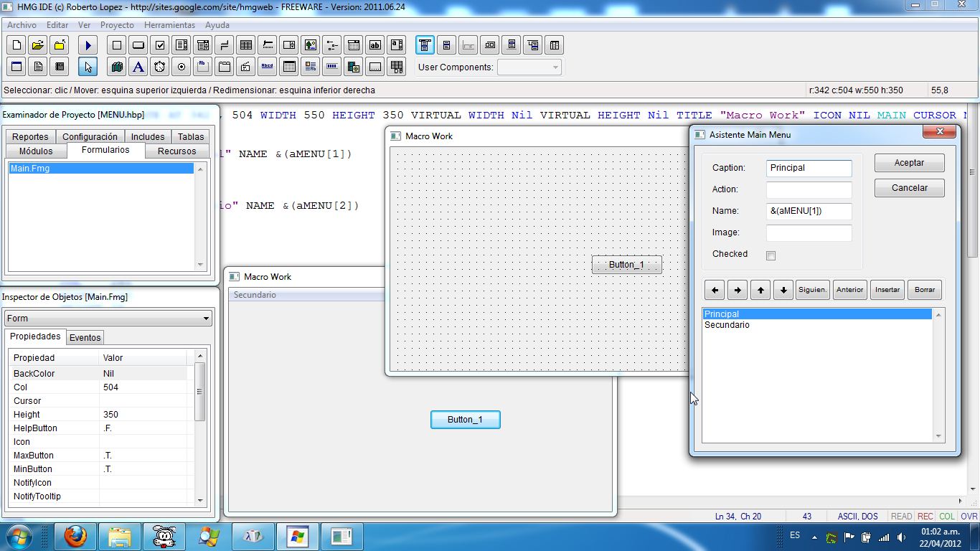980x551 pixels.
Task: Open the Herramientas menu
Action: (x=169, y=24)
